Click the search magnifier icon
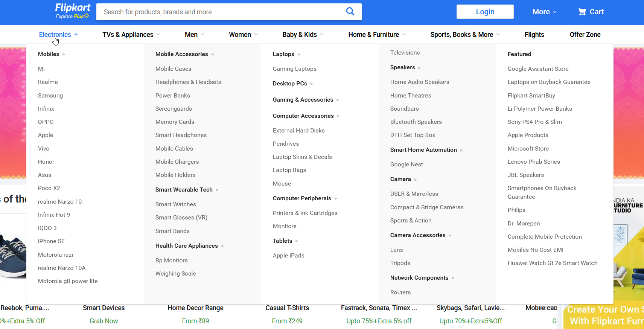The image size is (644, 329). point(350,12)
